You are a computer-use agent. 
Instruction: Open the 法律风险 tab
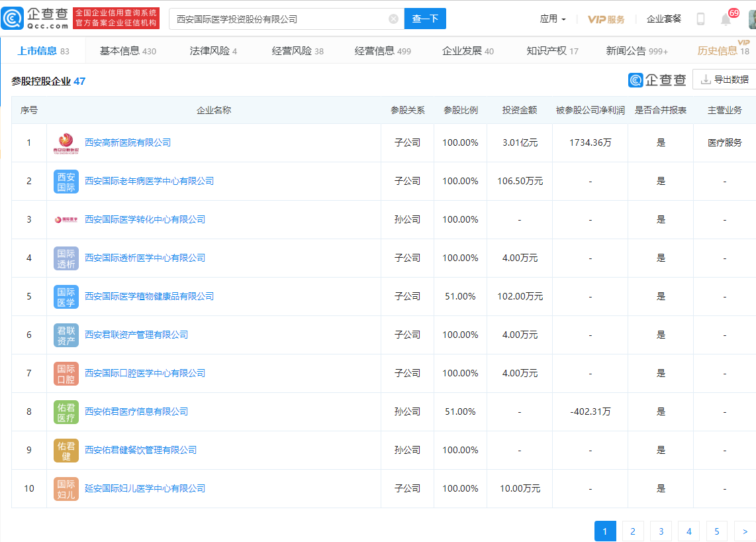coord(213,50)
